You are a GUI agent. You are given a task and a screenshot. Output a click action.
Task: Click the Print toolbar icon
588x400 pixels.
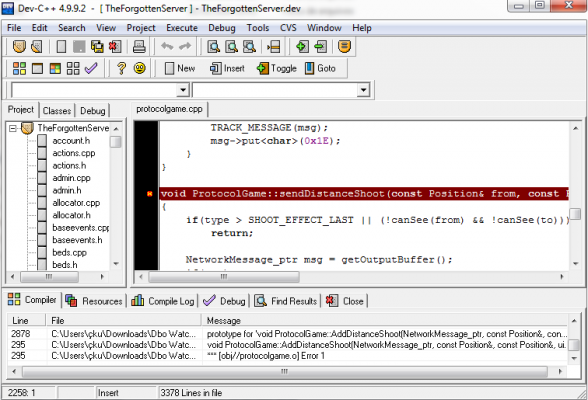coord(139,46)
